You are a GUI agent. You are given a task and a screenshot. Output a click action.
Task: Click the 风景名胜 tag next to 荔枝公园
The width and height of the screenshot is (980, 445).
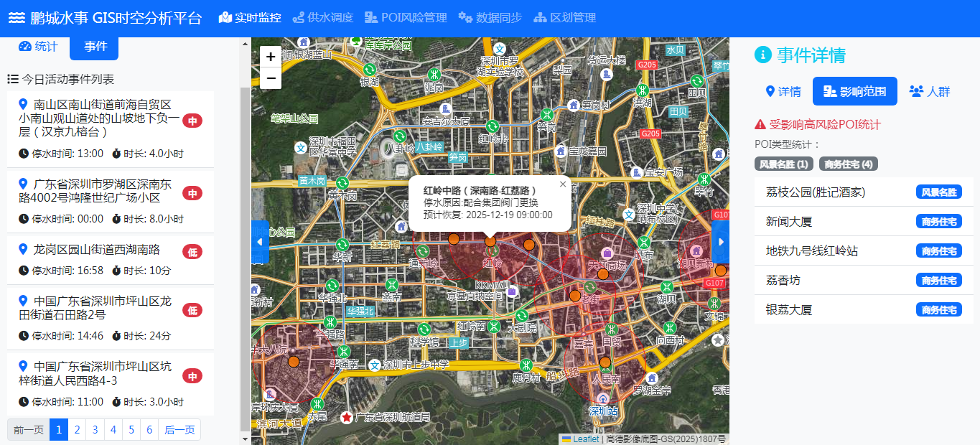[x=939, y=192]
